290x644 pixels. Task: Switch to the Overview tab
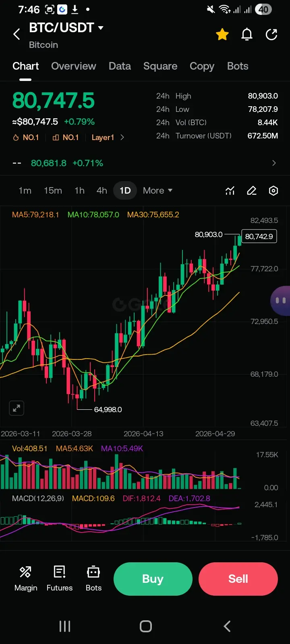pos(74,66)
